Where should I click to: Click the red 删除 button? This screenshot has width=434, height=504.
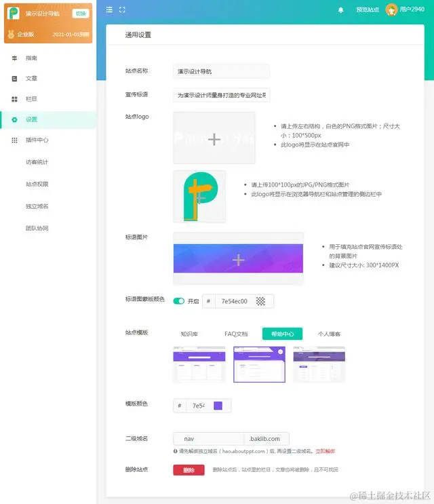(189, 470)
